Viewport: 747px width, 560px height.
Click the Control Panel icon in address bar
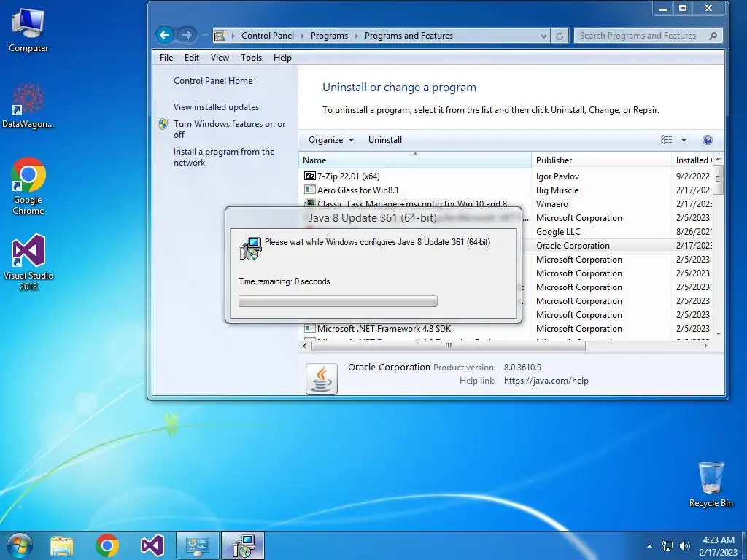tap(220, 36)
